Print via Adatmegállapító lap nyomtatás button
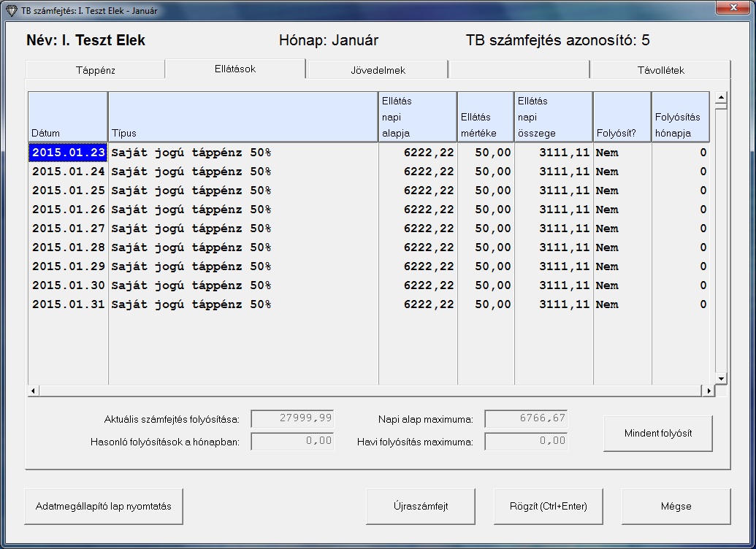The height and width of the screenshot is (549, 756). (104, 506)
